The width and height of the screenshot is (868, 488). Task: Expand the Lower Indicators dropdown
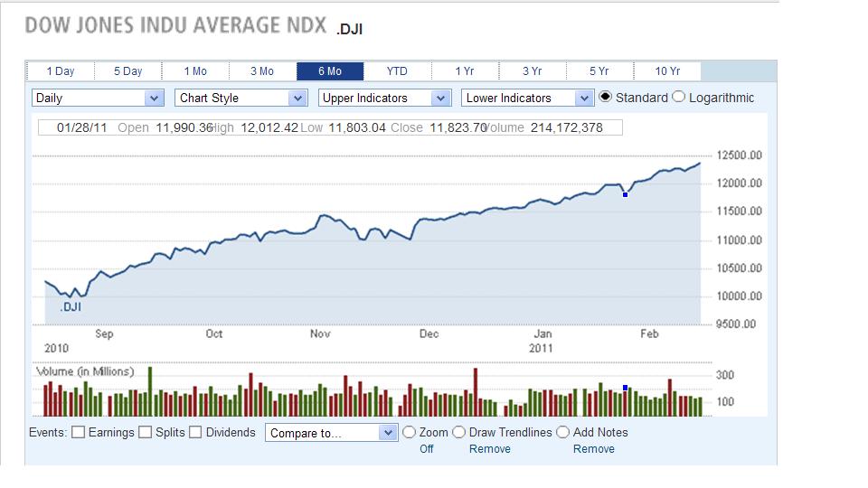point(527,98)
